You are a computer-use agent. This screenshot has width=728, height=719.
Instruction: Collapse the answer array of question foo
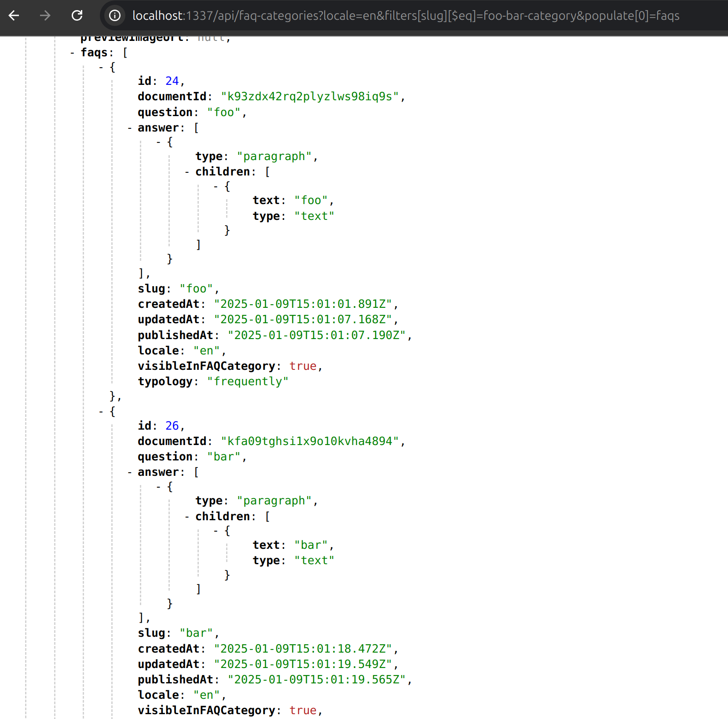[130, 128]
